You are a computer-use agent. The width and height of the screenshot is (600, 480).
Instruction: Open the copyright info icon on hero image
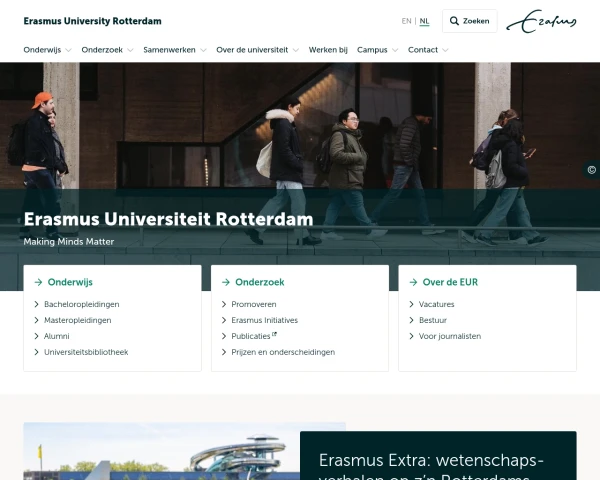(592, 170)
